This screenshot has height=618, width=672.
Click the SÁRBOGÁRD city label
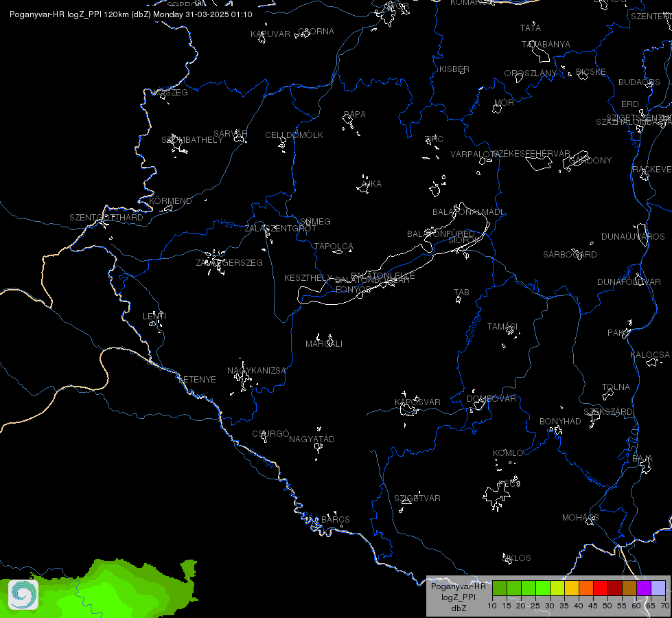pos(570,254)
